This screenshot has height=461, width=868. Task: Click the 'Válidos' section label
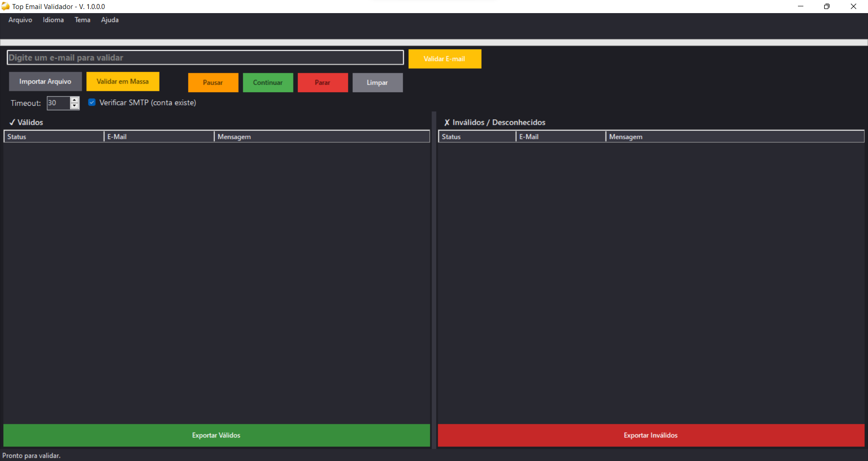click(x=26, y=122)
